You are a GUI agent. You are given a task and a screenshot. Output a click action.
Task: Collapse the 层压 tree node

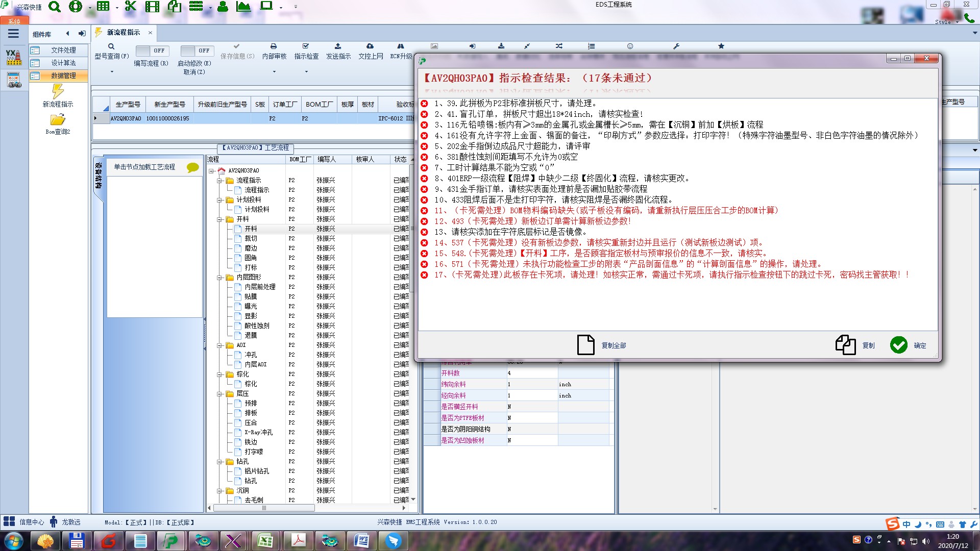coord(219,394)
